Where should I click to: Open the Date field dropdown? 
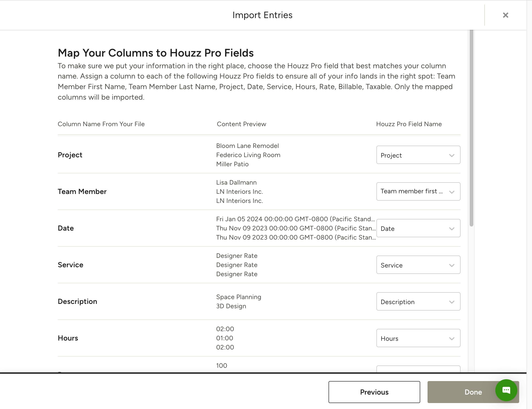pos(418,228)
